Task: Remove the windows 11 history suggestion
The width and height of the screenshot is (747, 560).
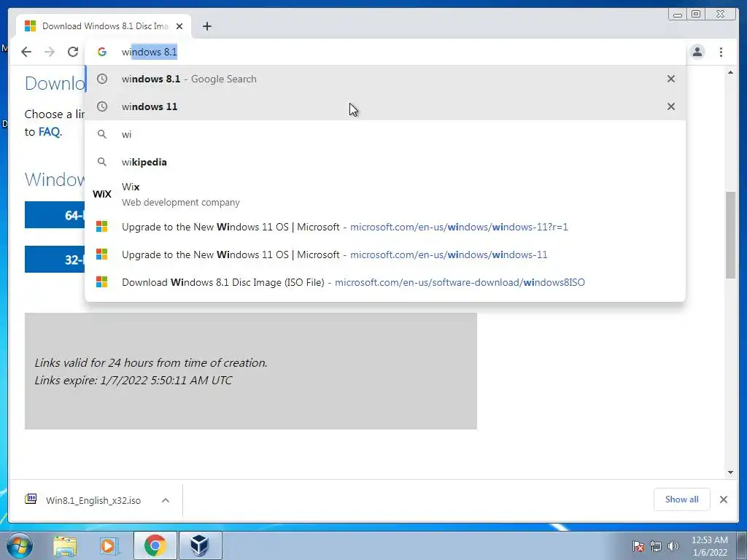Action: [671, 106]
